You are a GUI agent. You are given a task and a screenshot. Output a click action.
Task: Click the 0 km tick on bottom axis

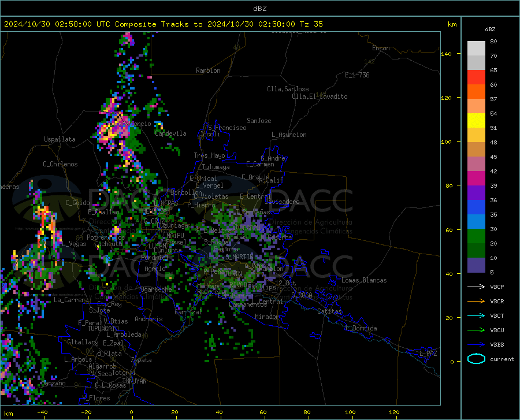click(x=131, y=412)
